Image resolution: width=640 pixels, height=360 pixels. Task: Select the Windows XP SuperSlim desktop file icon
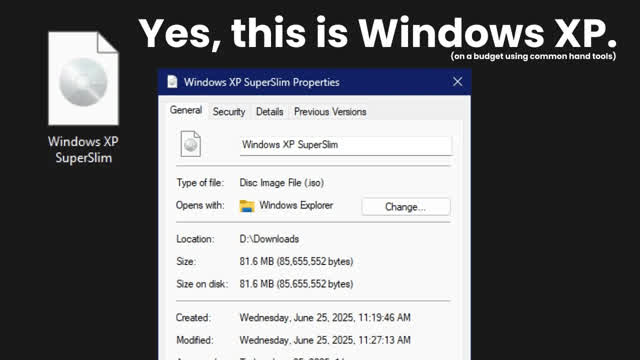tap(83, 78)
